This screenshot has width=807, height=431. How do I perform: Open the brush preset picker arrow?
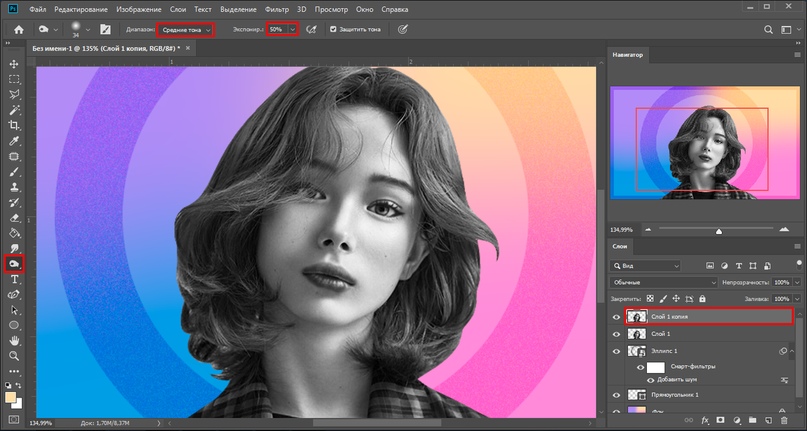89,30
